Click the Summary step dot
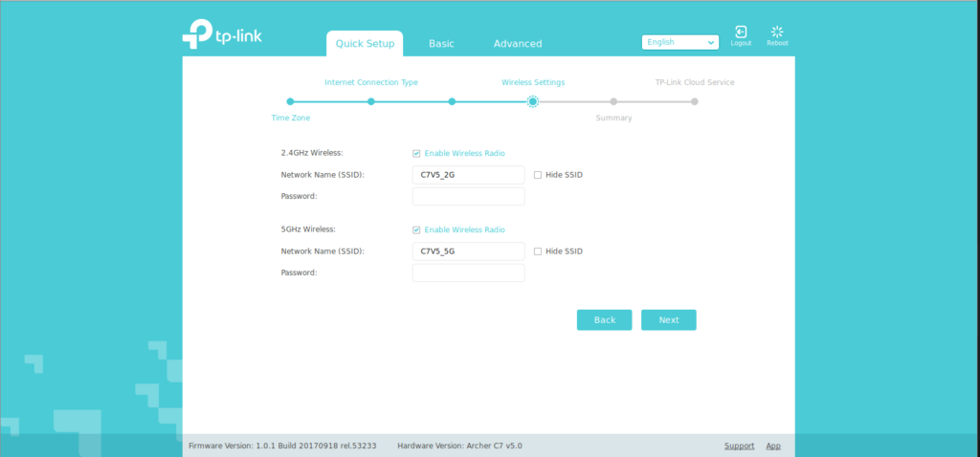Screen dimensions: 980x457 point(613,101)
